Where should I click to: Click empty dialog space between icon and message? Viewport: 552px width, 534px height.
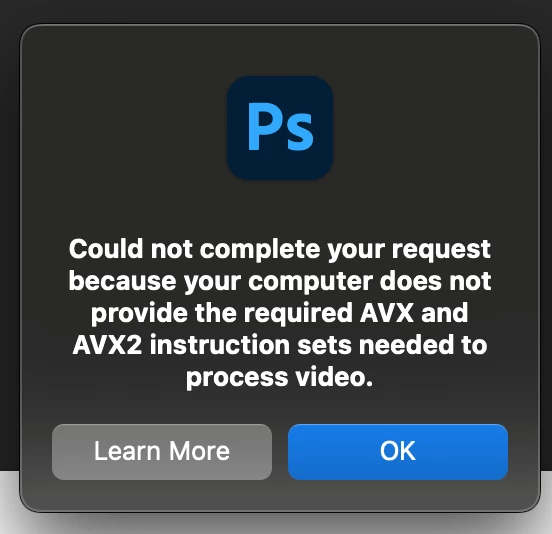(280, 208)
